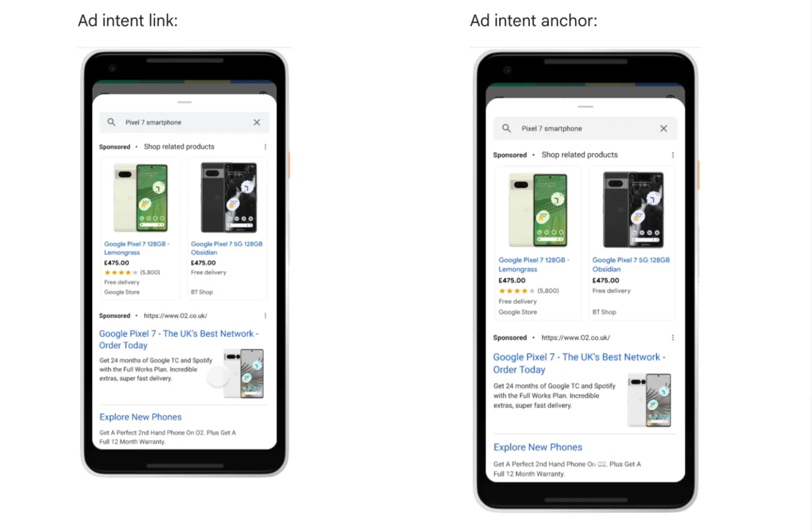Clear the search with X in left phone

(x=256, y=122)
